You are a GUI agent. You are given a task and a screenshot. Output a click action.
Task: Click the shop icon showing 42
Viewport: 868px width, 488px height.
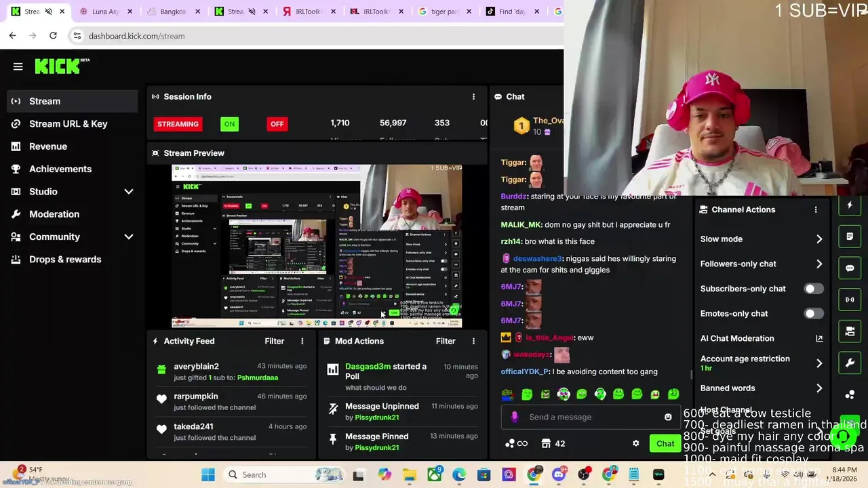pos(553,443)
